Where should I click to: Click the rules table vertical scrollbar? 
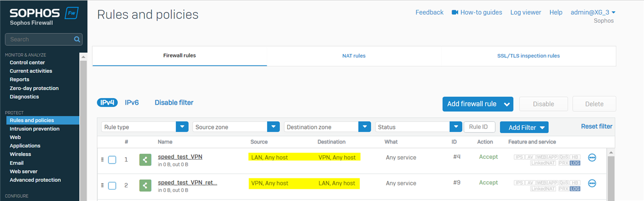coord(611,175)
